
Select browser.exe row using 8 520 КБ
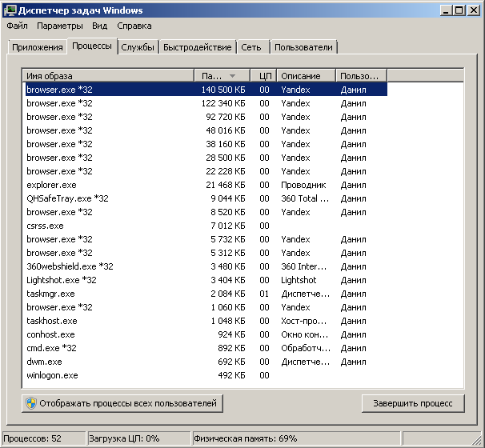pos(205,212)
